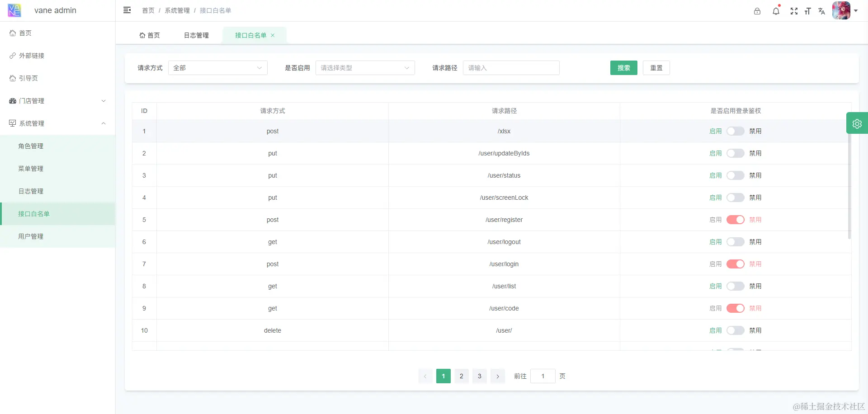The height and width of the screenshot is (414, 868).
Task: Open the 是否启用 type dropdown
Action: coord(365,68)
